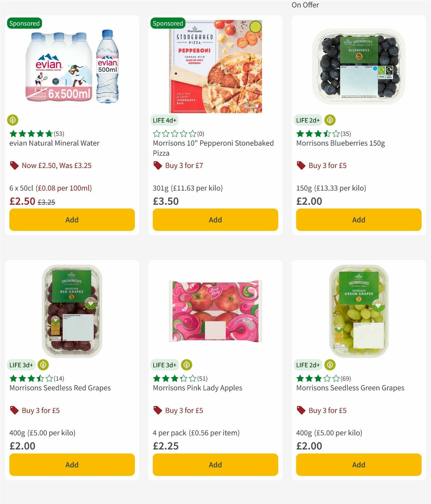The image size is (431, 504).
Task: Add Morrisons Seedless Green Grapes to basket
Action: click(x=358, y=465)
